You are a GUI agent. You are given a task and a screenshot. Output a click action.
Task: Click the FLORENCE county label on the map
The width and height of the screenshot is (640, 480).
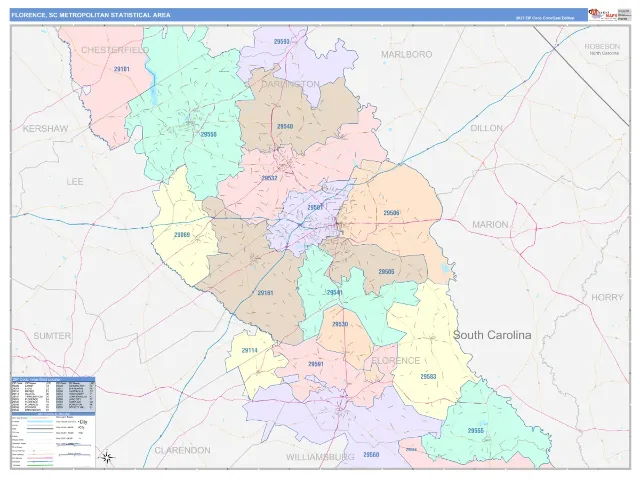pyautogui.click(x=396, y=360)
